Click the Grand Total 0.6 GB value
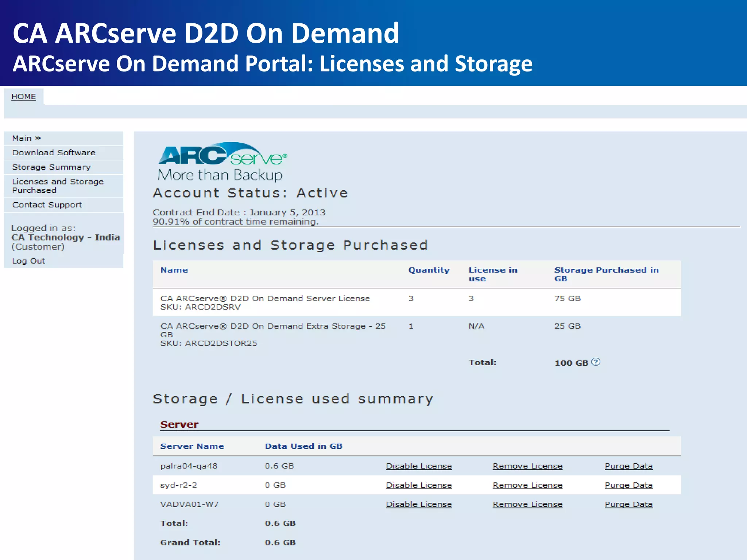The image size is (747, 560). click(x=280, y=542)
